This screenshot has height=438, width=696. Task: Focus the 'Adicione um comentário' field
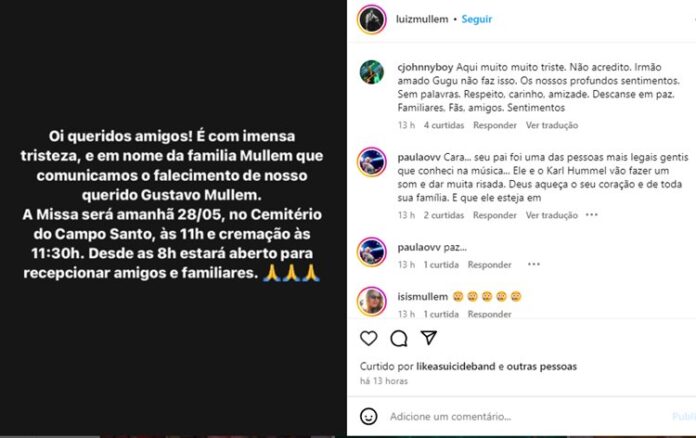pos(450,416)
